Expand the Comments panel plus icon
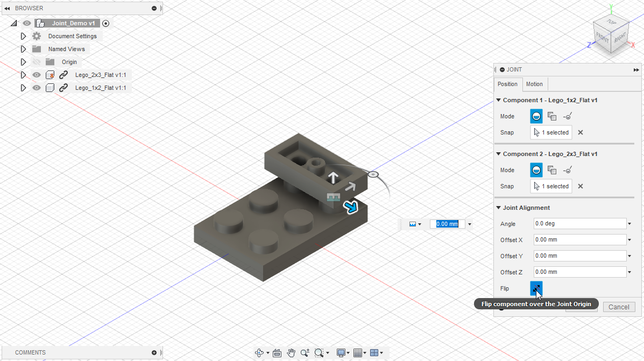Screen dimensions: 644x361 154,352
